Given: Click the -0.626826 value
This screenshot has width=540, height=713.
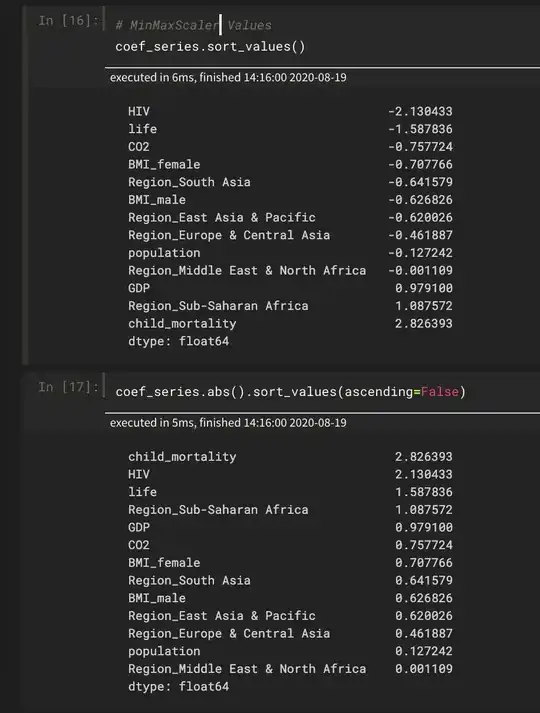Looking at the screenshot, I should click(x=420, y=200).
